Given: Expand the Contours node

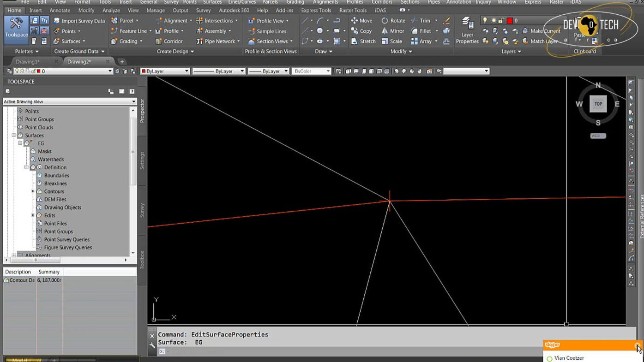Looking at the screenshot, I should [33, 191].
